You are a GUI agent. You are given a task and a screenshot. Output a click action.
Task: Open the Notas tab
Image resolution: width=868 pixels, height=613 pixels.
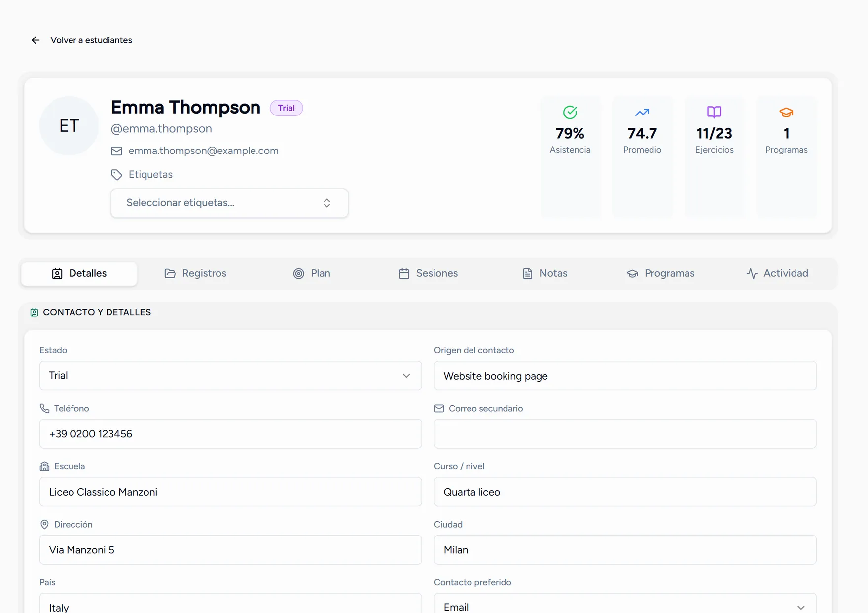[x=544, y=274]
